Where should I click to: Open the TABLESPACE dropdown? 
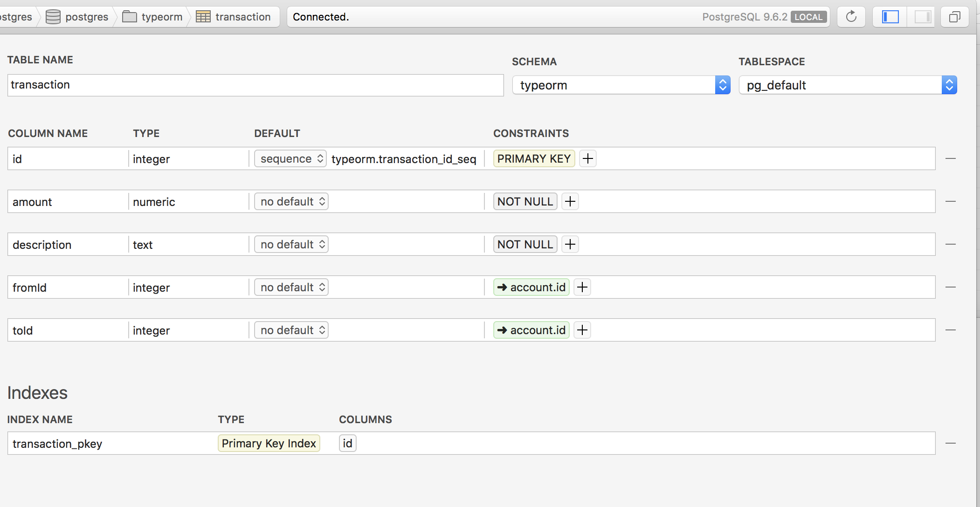pos(950,85)
